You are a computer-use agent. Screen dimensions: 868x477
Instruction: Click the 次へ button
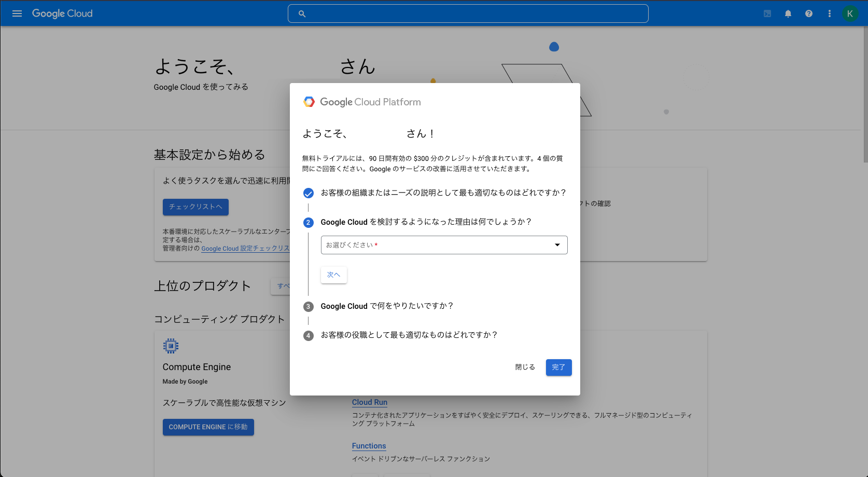coord(334,275)
